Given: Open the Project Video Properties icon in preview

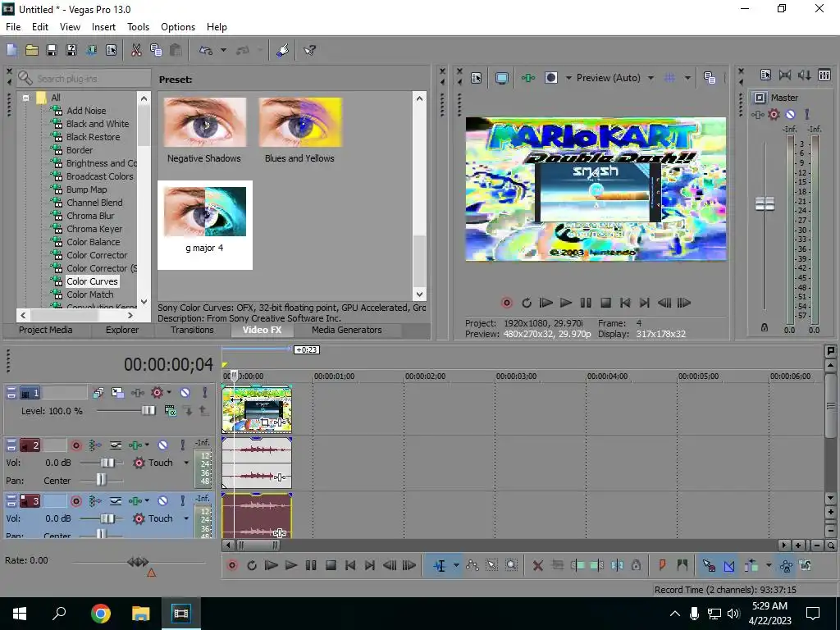Looking at the screenshot, I should coord(477,78).
